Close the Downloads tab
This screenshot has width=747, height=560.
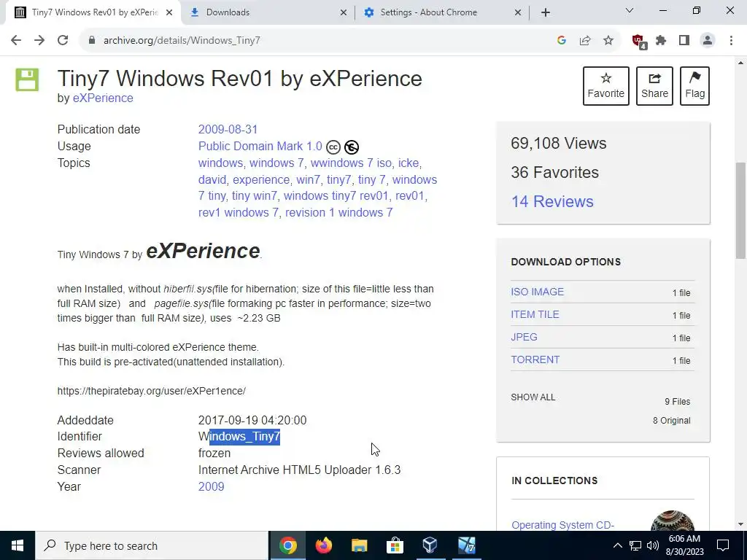344,13
